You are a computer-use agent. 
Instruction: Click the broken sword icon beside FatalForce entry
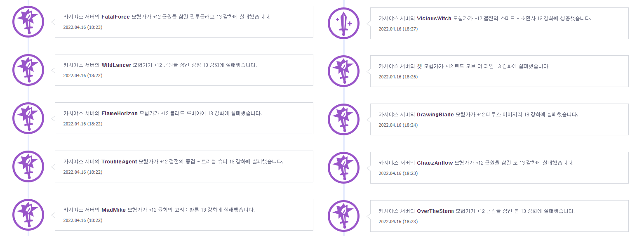[x=28, y=22]
